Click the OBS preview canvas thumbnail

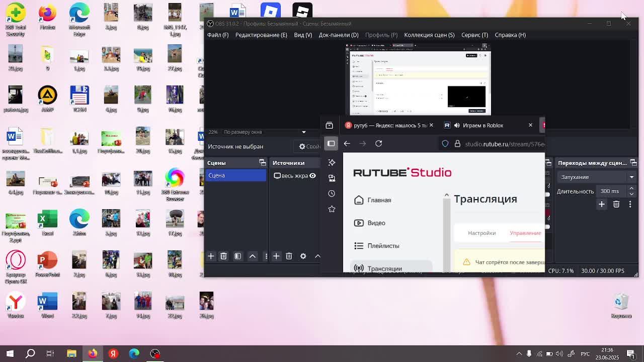click(418, 79)
